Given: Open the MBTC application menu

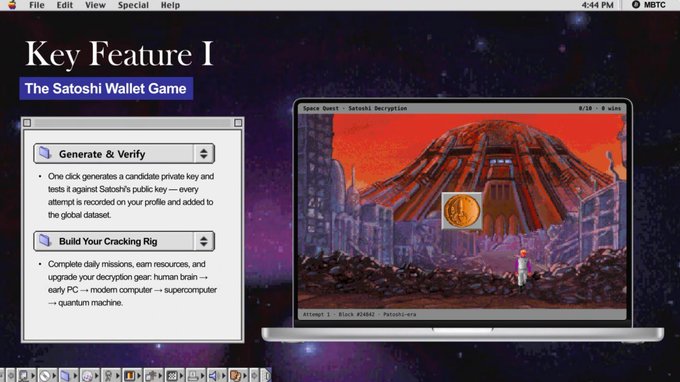Looking at the screenshot, I should point(649,5).
